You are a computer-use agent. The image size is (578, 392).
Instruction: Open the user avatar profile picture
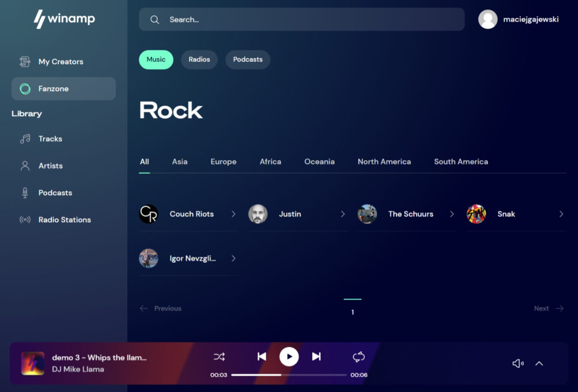coord(488,19)
